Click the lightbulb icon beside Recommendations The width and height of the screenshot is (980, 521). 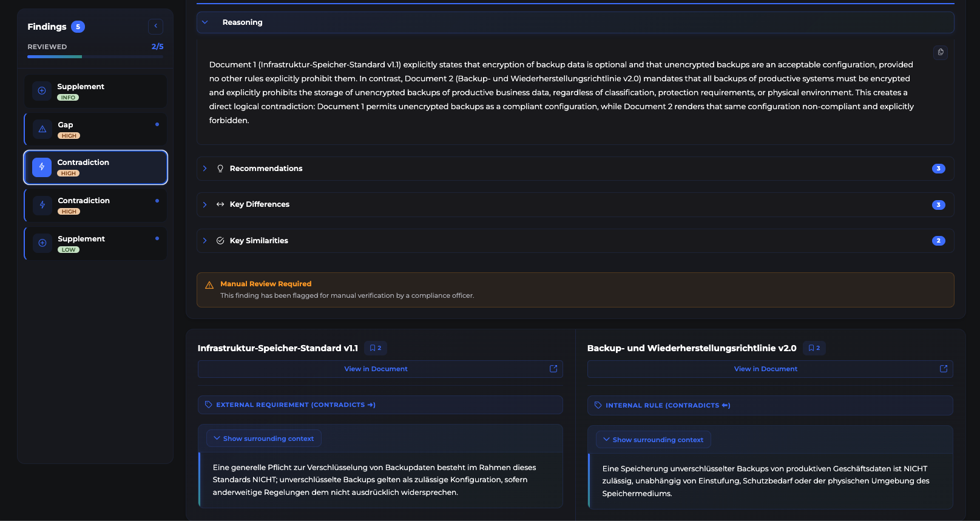click(220, 169)
